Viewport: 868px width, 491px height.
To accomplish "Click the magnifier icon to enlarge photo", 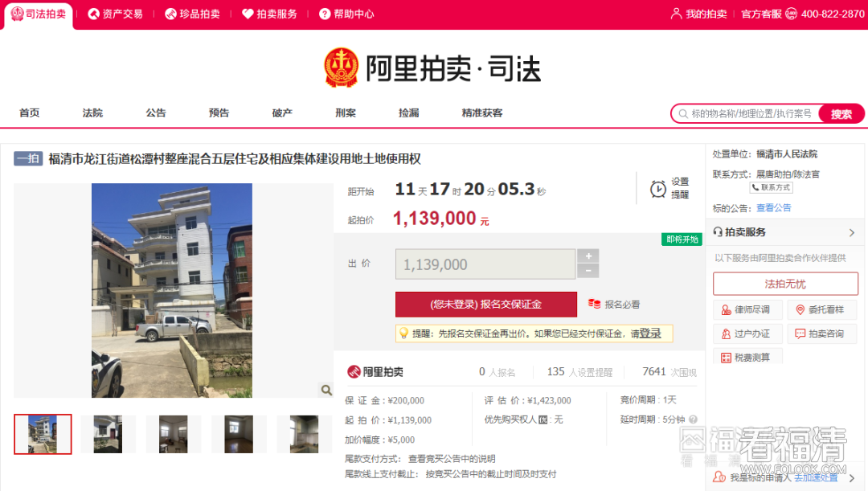I will pos(326,390).
